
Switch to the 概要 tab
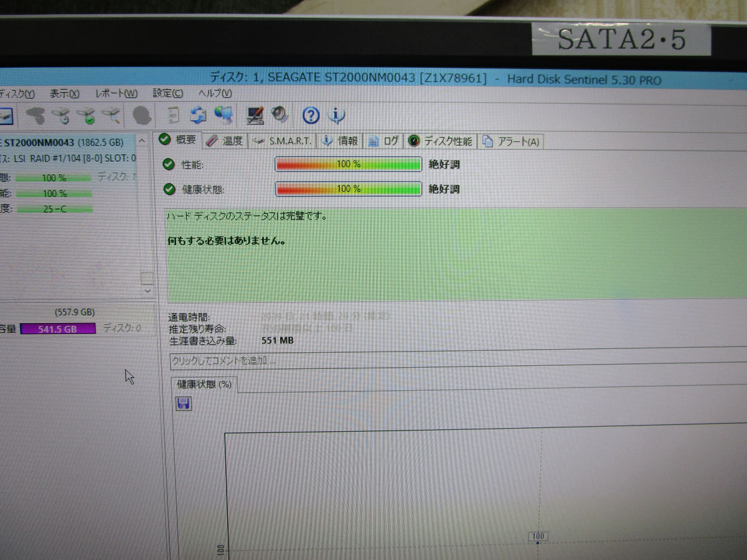tap(177, 139)
